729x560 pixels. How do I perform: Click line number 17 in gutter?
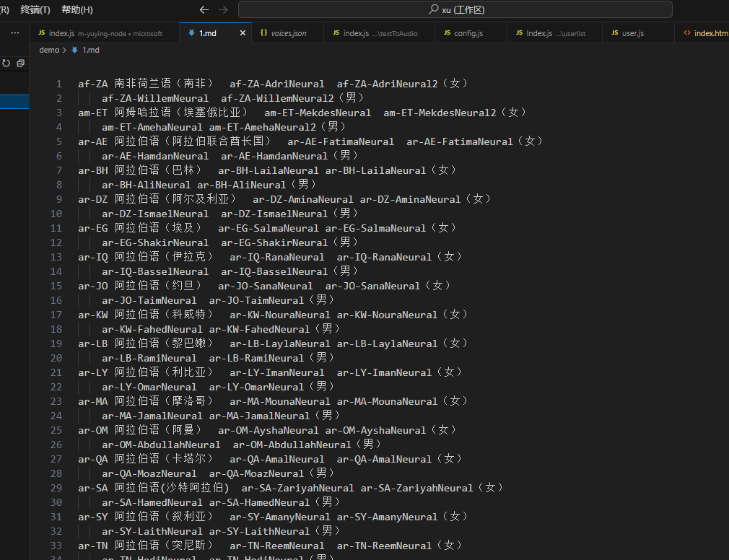click(x=56, y=315)
